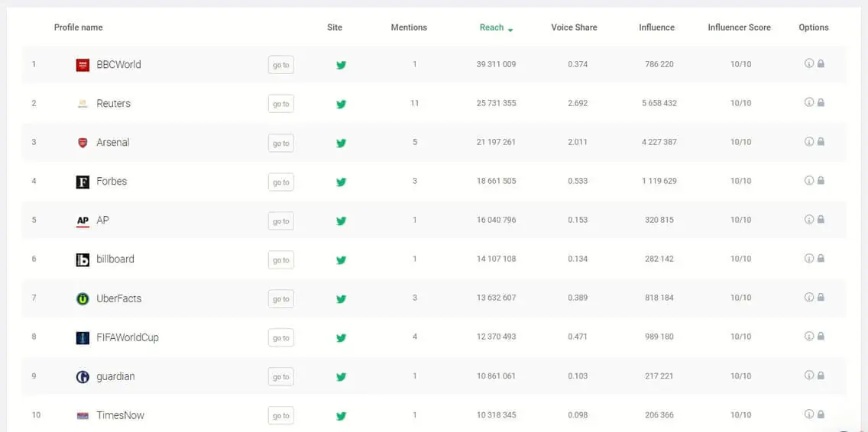This screenshot has height=432, width=868.
Task: Click the 'go to' button for guardian
Action: click(x=280, y=377)
